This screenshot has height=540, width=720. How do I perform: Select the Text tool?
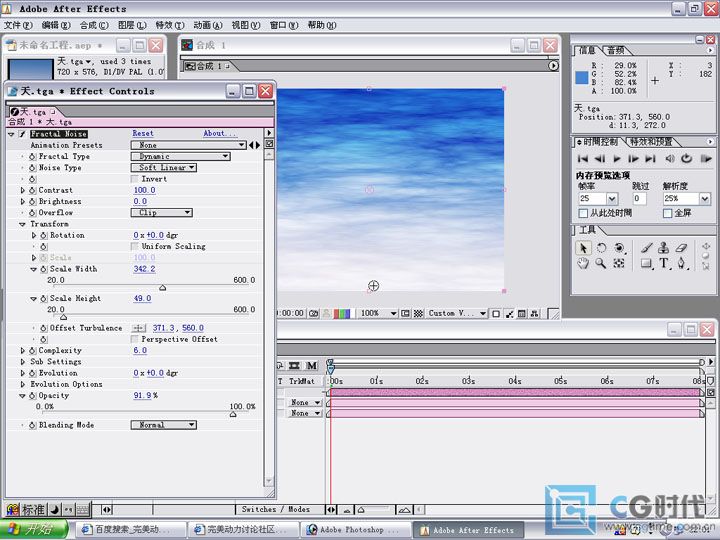(x=664, y=264)
